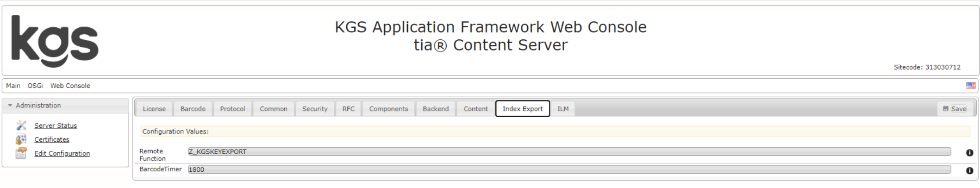Click the tia® Content Server subtitle
Screen dimensions: 980x188
(491, 45)
